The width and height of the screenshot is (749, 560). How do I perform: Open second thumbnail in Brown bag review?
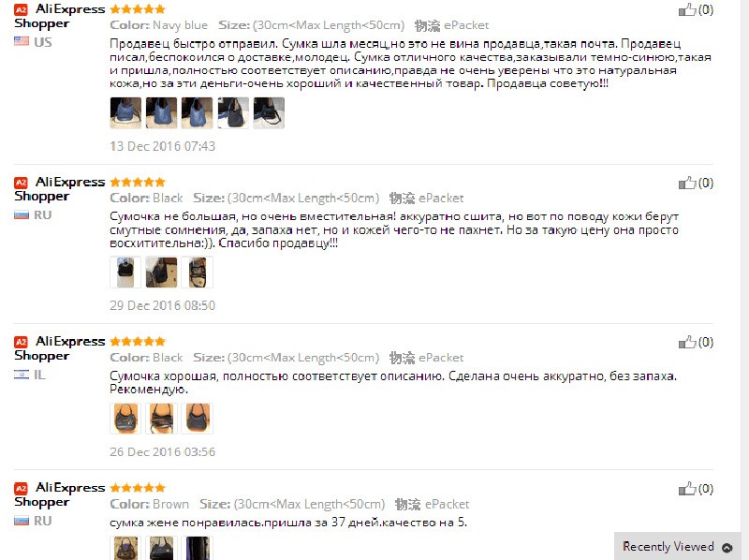pos(161,548)
